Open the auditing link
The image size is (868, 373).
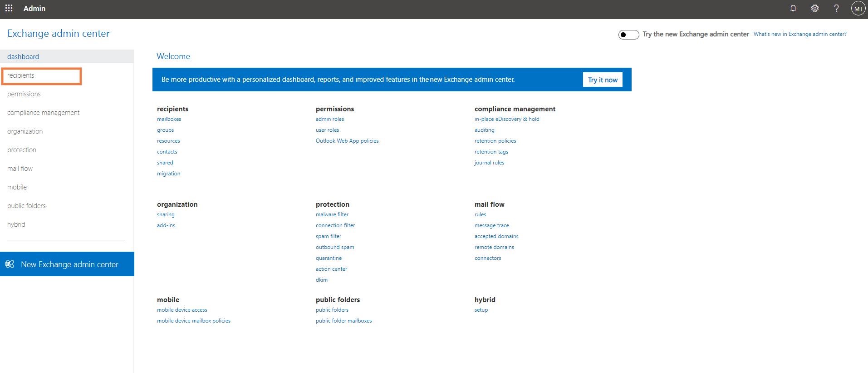pos(485,130)
